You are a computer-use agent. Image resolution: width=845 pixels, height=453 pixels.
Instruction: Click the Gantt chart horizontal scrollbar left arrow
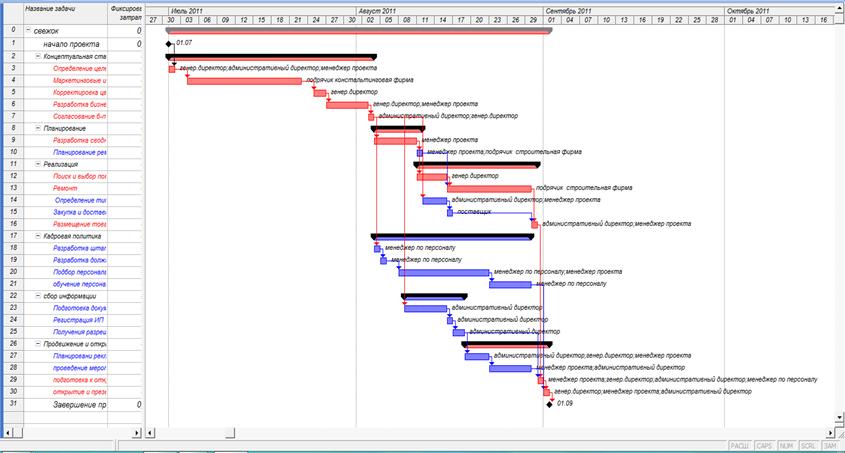click(151, 431)
